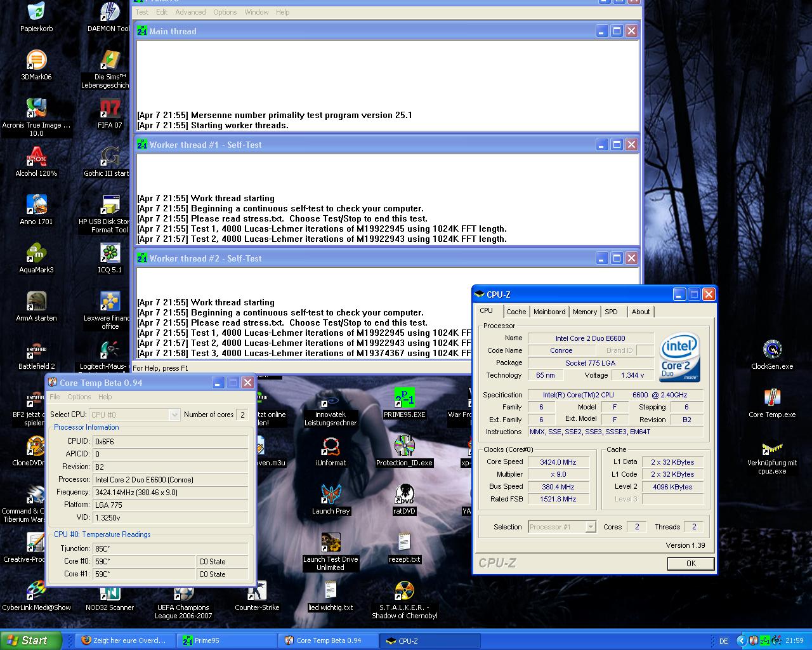This screenshot has width=812, height=650.
Task: Open Core Temp's Options menu
Action: coord(79,397)
